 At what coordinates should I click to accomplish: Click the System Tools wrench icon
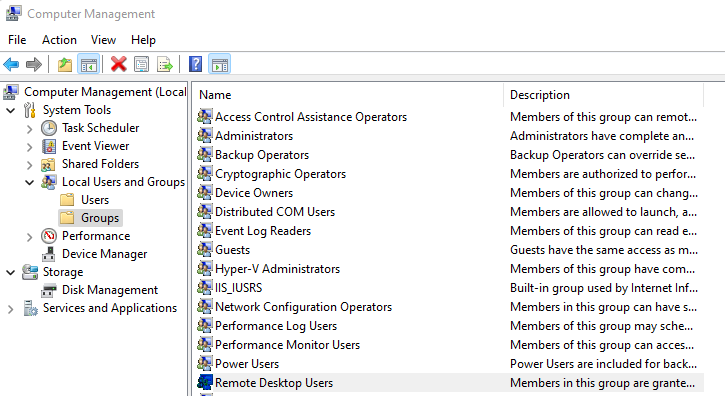30,110
